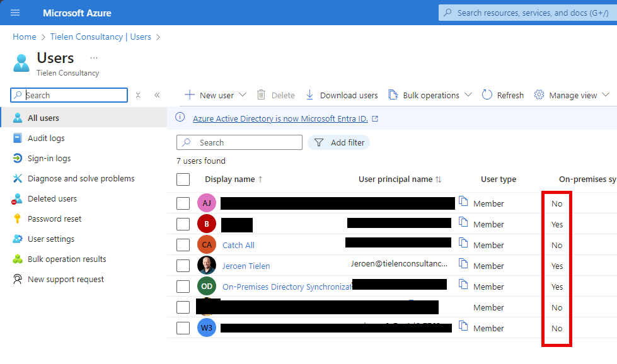Screen dimensions: 617x364
Task: Open the Catch All user
Action: pyautogui.click(x=238, y=245)
